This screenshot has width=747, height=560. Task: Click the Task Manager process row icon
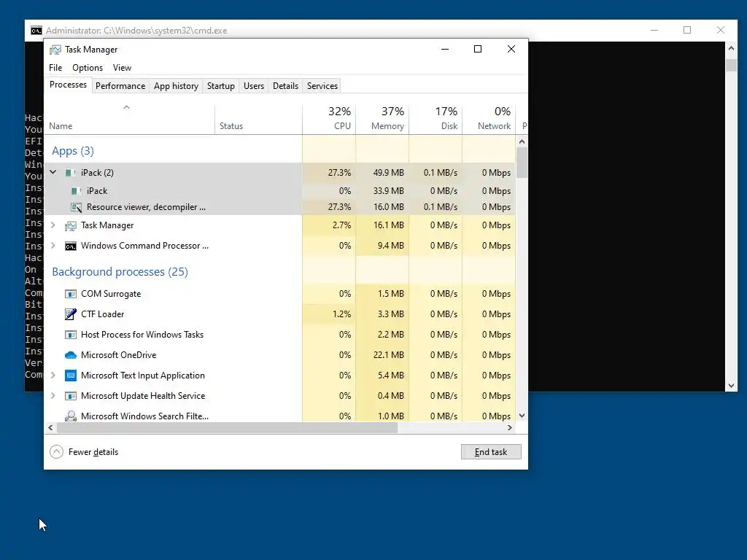point(71,225)
